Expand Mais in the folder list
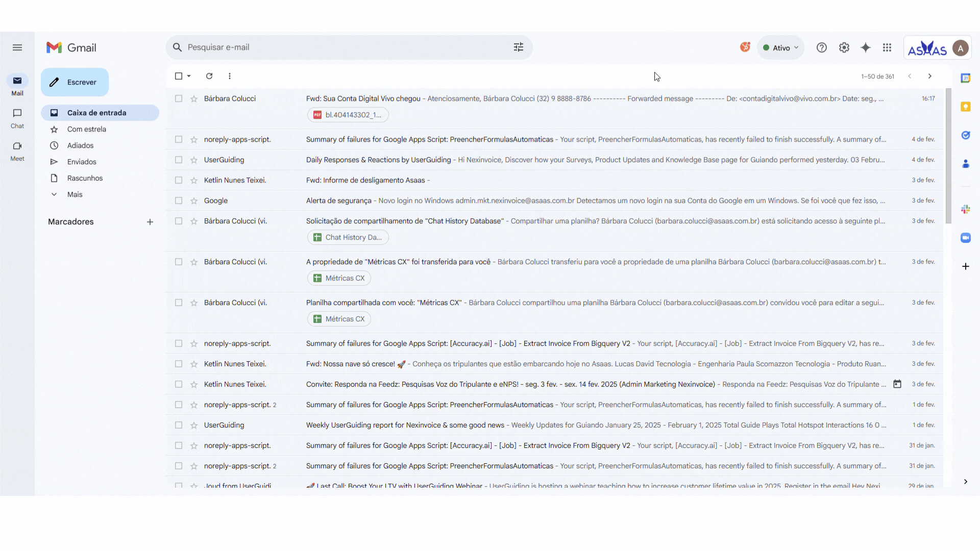 pos(75,194)
